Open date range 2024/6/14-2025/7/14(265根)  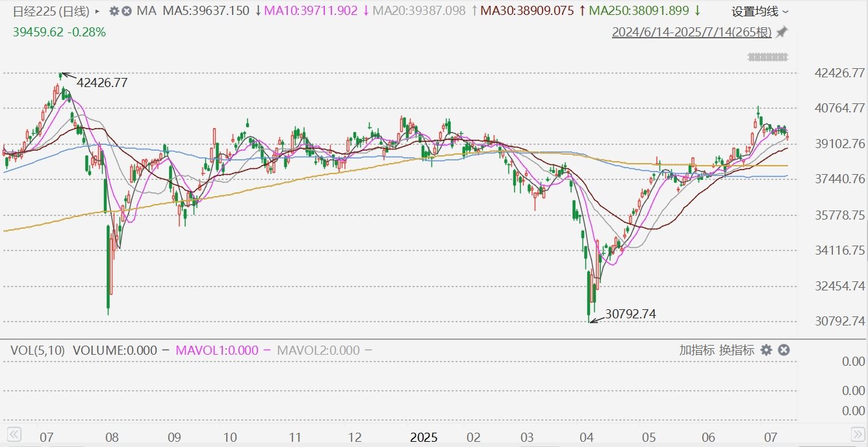tap(691, 32)
